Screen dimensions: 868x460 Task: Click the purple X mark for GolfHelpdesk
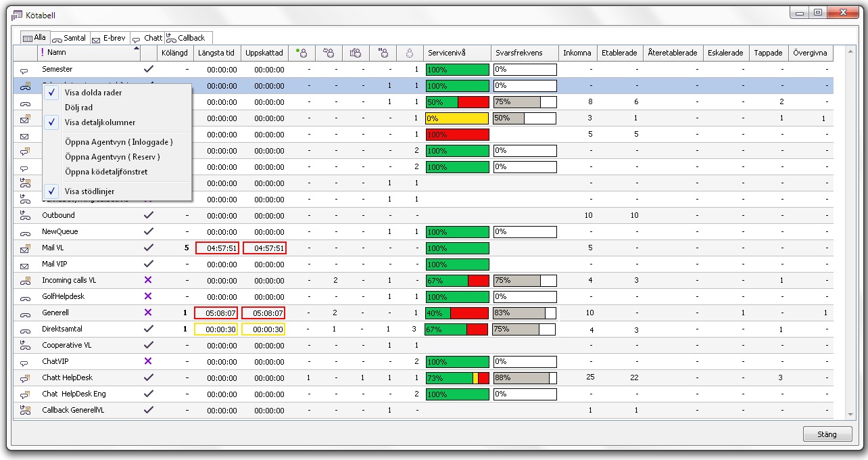click(149, 296)
